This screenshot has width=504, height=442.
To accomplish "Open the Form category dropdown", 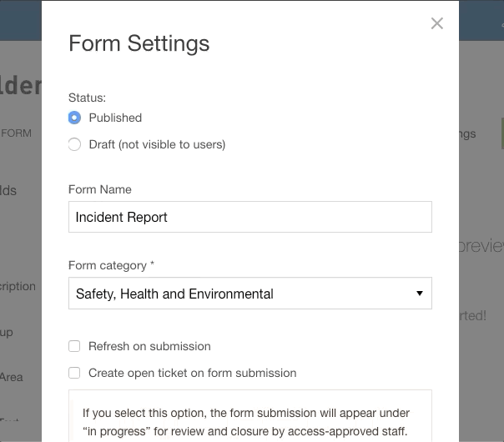I will [249, 294].
